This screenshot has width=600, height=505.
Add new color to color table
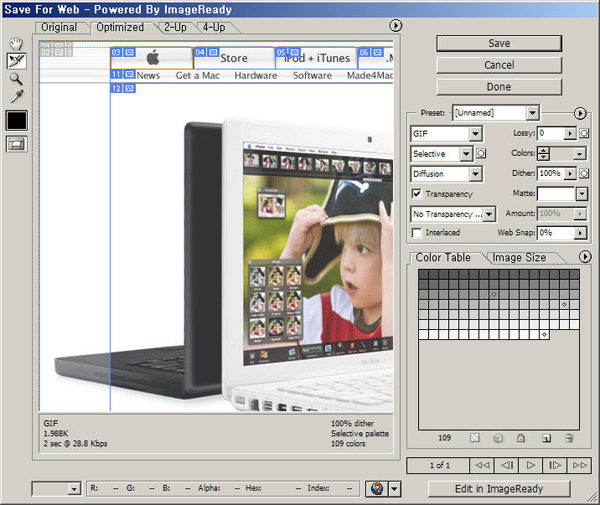click(546, 438)
